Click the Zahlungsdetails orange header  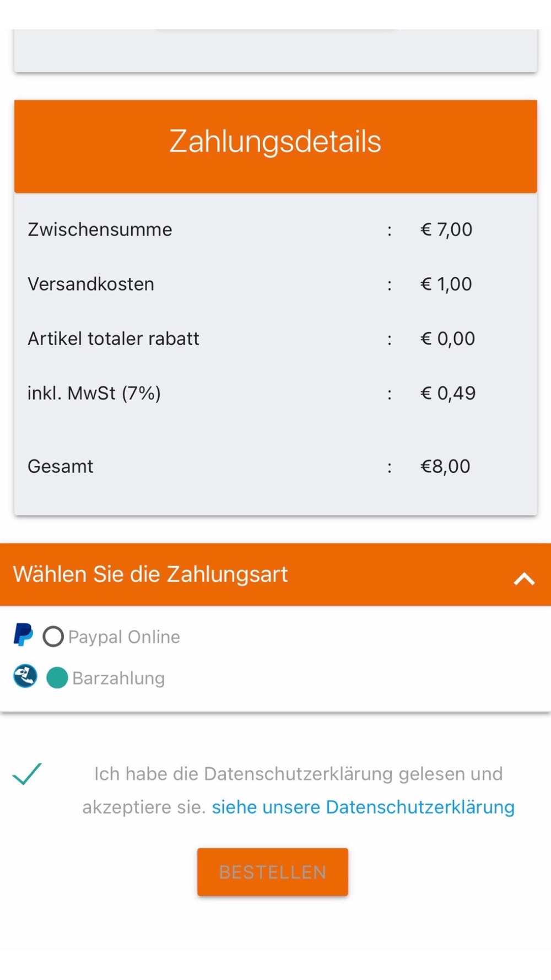(x=275, y=147)
